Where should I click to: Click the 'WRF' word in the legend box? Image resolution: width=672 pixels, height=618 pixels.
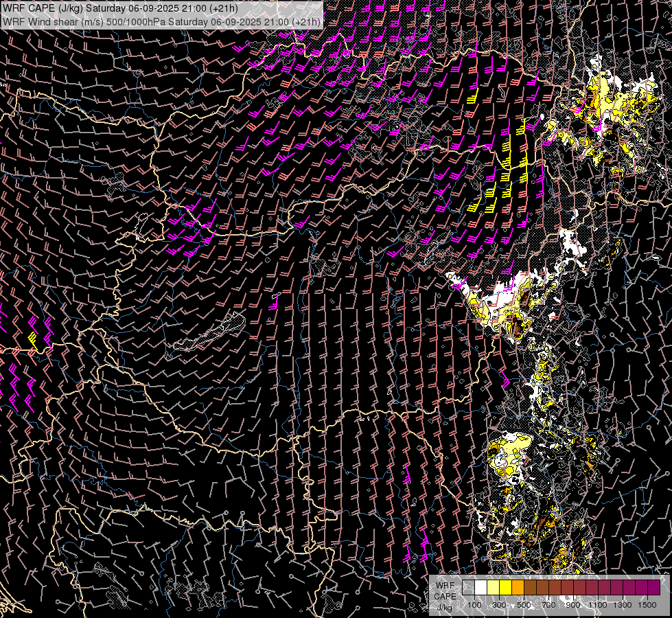click(x=445, y=586)
